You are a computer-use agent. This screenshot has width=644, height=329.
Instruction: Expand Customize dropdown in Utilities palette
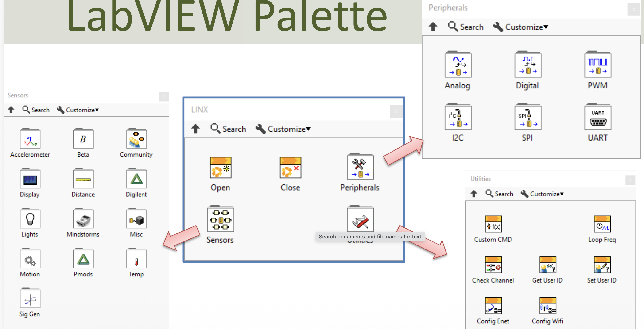click(x=542, y=194)
